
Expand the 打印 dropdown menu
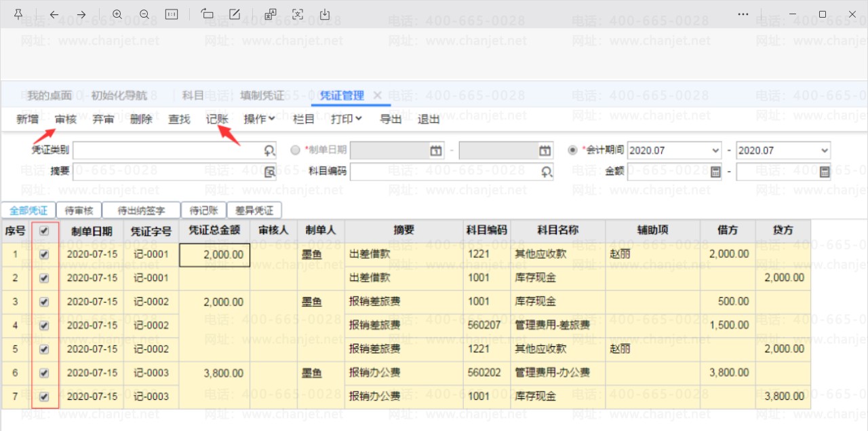tap(347, 119)
